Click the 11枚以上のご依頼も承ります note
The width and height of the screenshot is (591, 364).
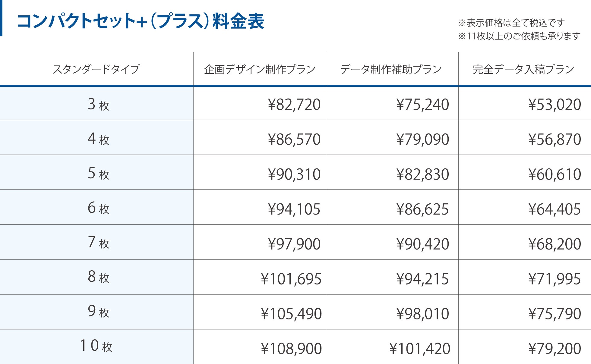point(519,36)
